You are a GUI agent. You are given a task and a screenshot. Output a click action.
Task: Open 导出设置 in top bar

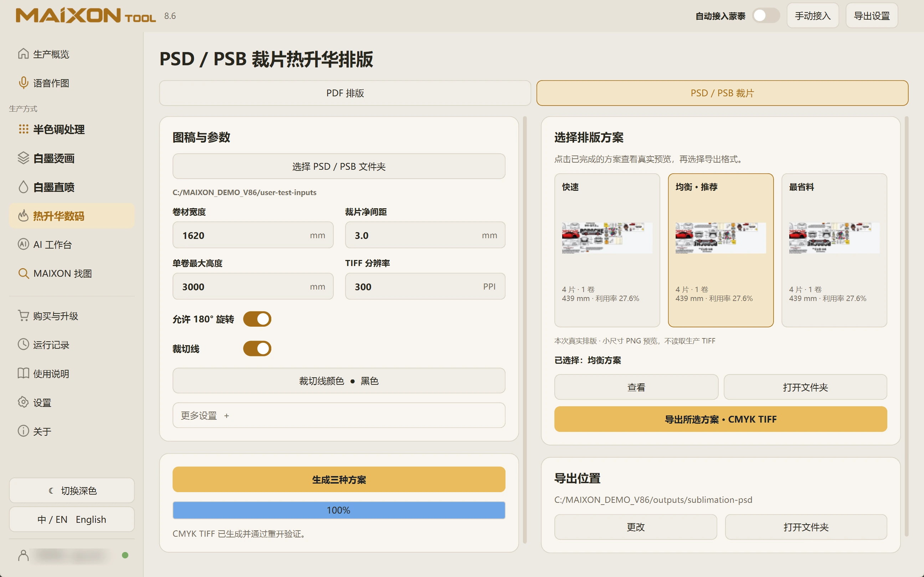[871, 16]
